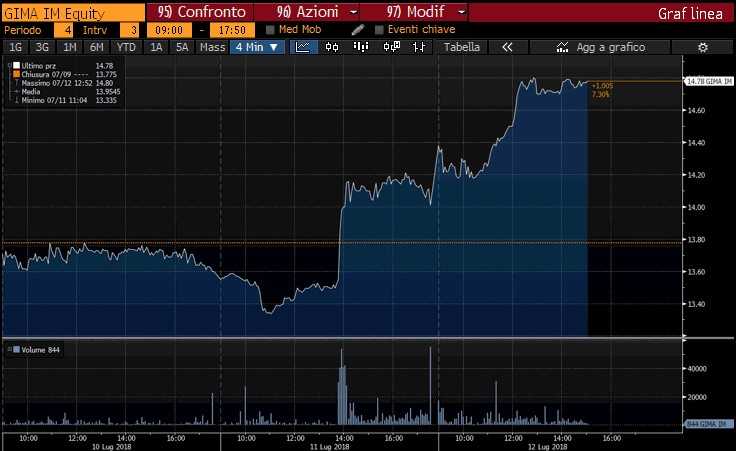
Task: Click the Volume 844 legend label
Action: (x=40, y=350)
